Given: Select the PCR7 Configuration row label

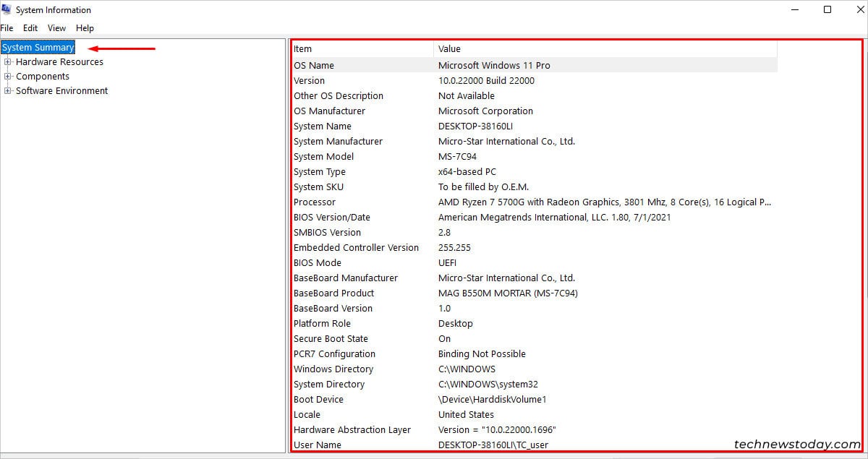Looking at the screenshot, I should 334,353.
